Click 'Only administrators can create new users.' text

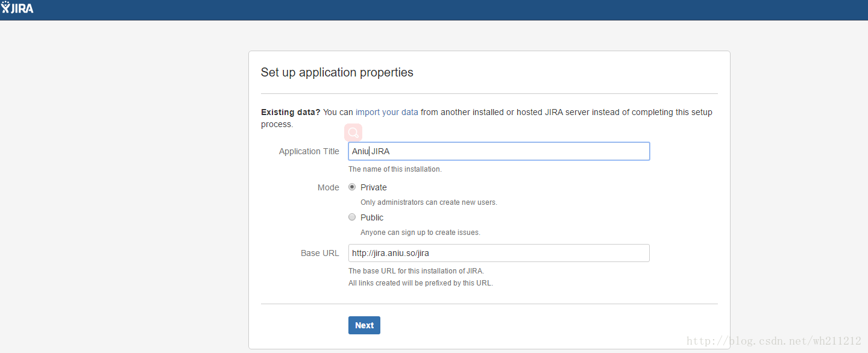[429, 202]
